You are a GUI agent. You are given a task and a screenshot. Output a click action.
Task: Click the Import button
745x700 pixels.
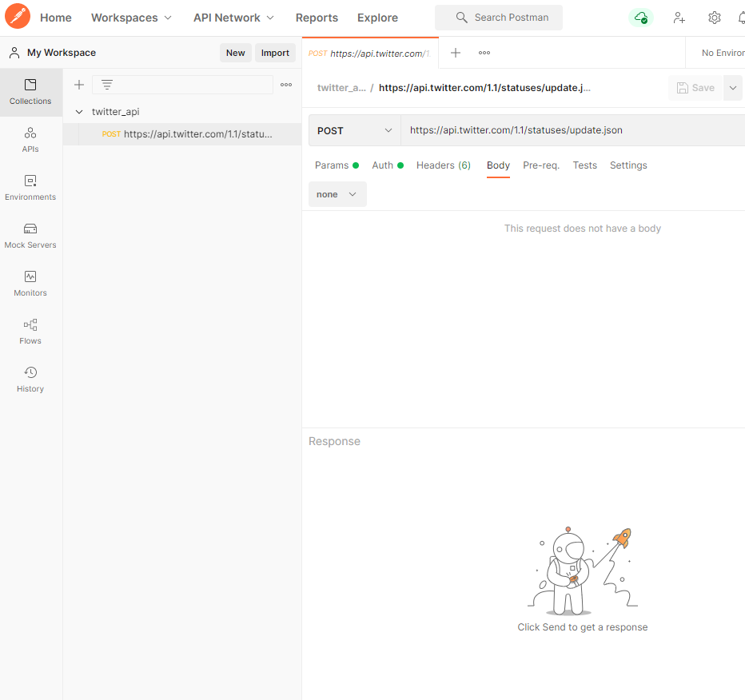pyautogui.click(x=275, y=53)
